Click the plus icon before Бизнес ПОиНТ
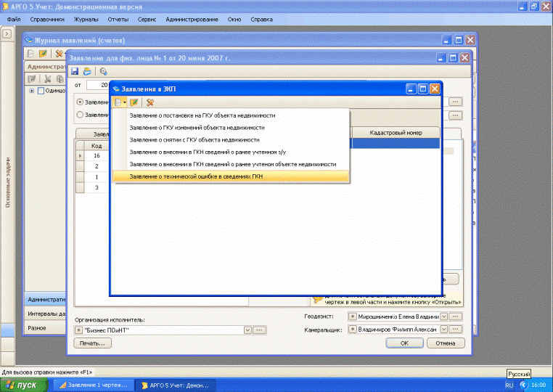This screenshot has height=392, width=553. tap(78, 330)
